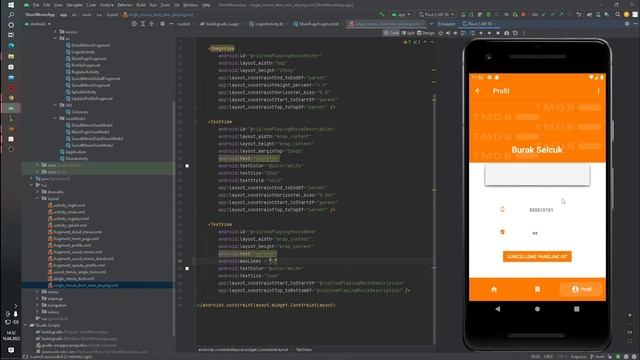
Task: Click the emulator volume up icon
Action: coord(448,33)
